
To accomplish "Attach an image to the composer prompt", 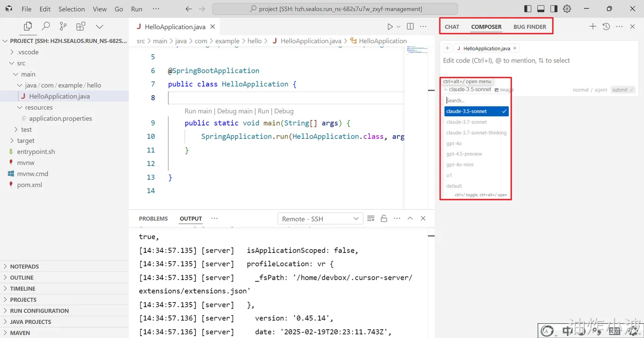I will click(504, 90).
